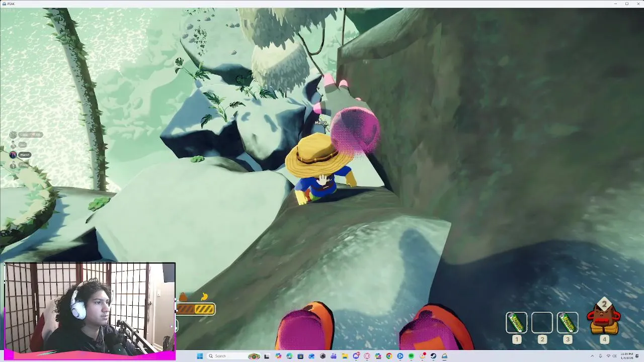Show hidden system tray icons
Image resolution: width=644 pixels, height=362 pixels.
592,356
